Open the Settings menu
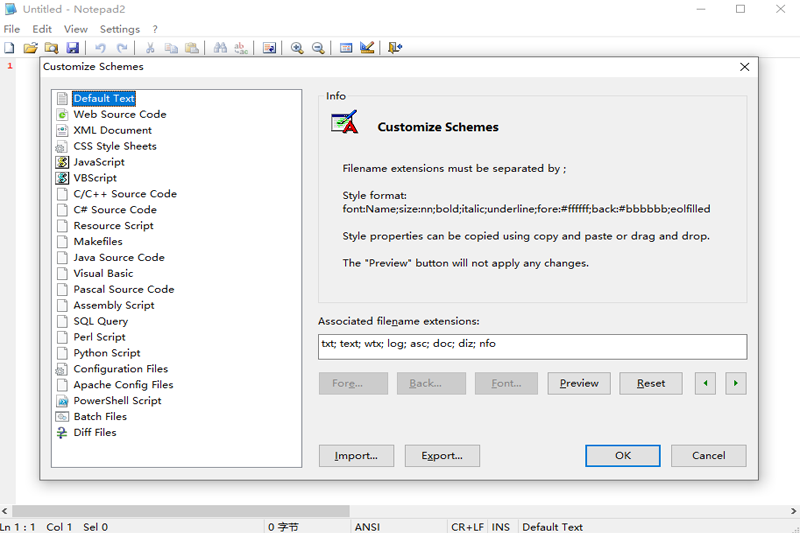Viewport: 800px width, 533px height. [120, 29]
